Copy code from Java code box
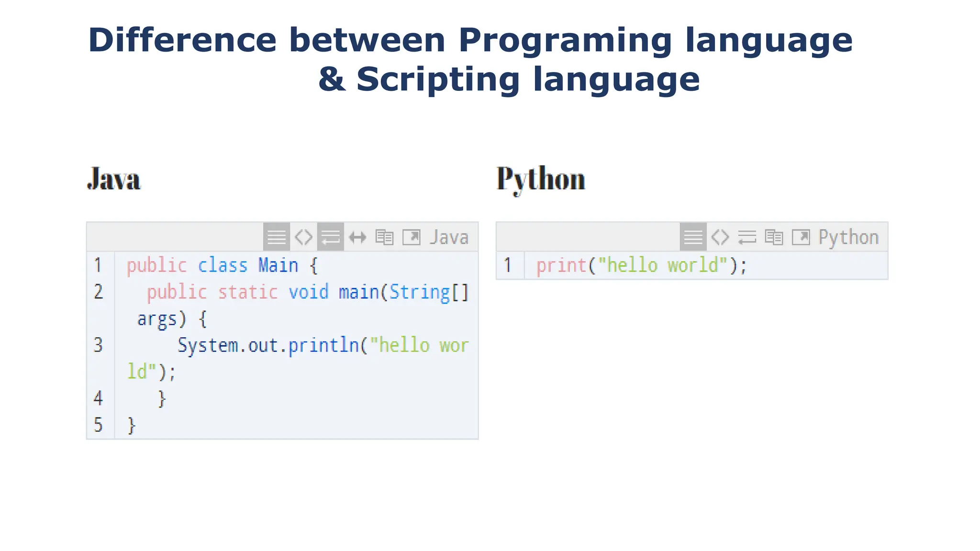 (384, 237)
